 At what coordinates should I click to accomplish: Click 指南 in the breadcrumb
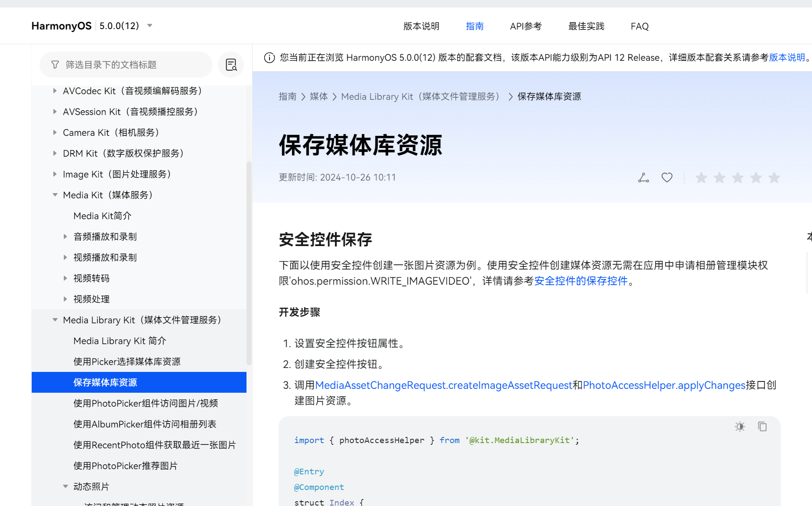click(x=288, y=96)
